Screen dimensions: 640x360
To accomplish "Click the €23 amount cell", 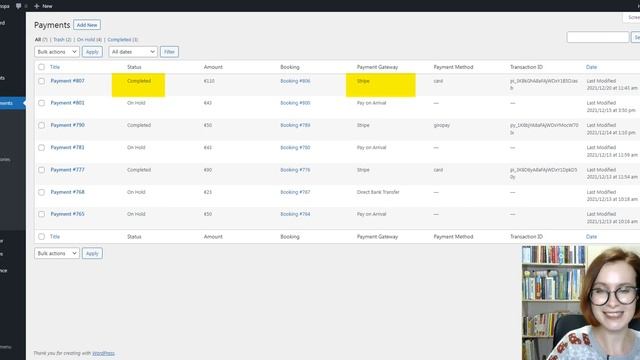I will [208, 192].
